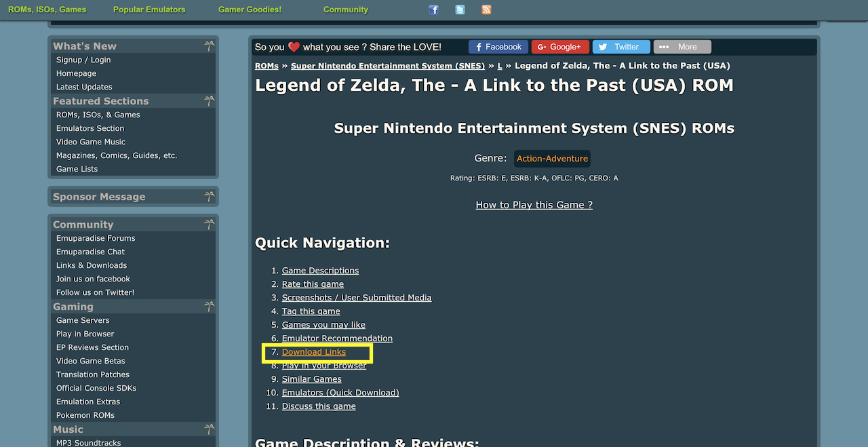The height and width of the screenshot is (447, 868).
Task: Open Homepage sidebar link
Action: 76,73
